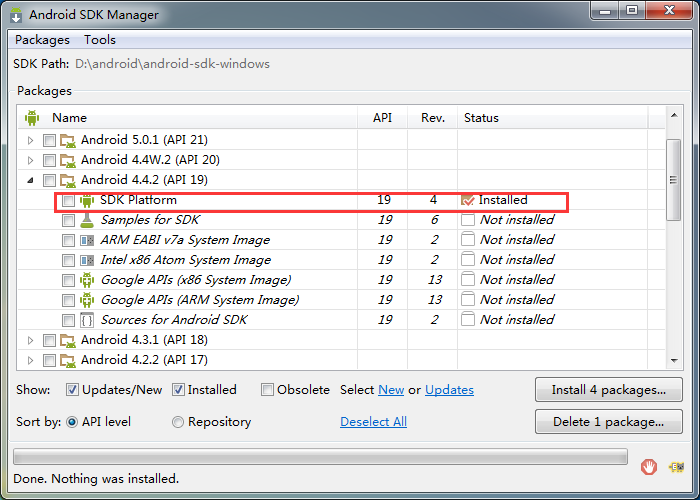
Task: Toggle the Obsolete checkbox
Action: [268, 390]
